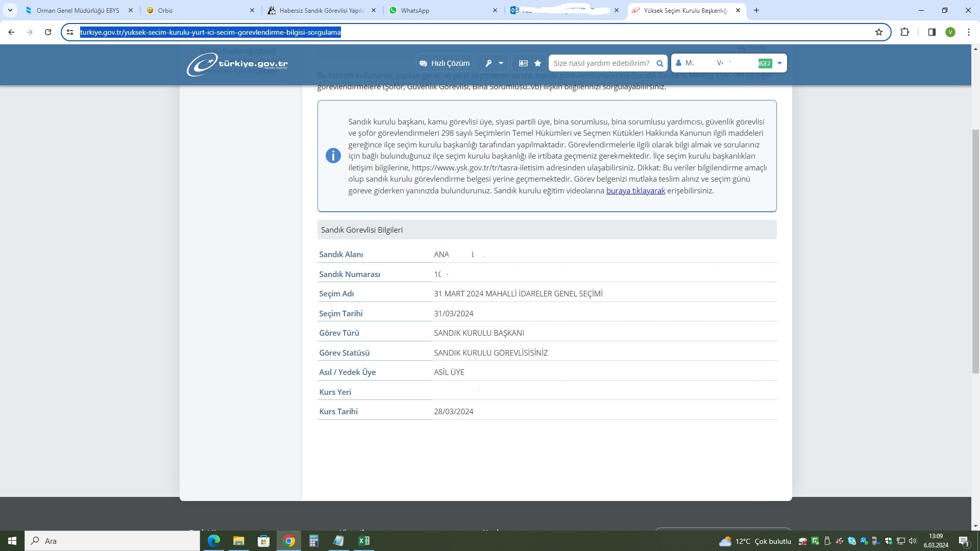Click the blue info icon in notice box
Viewport: 980px width, 551px height.
point(333,156)
